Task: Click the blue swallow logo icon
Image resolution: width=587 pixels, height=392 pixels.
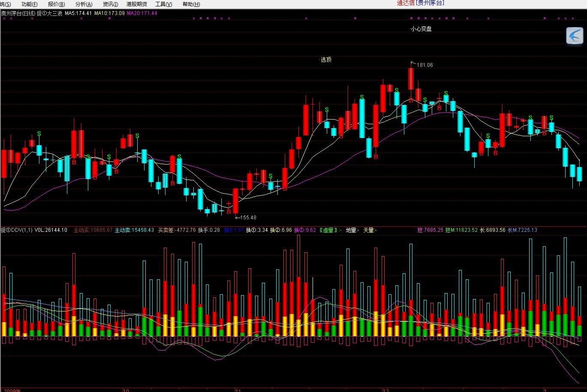Action: [x=575, y=36]
